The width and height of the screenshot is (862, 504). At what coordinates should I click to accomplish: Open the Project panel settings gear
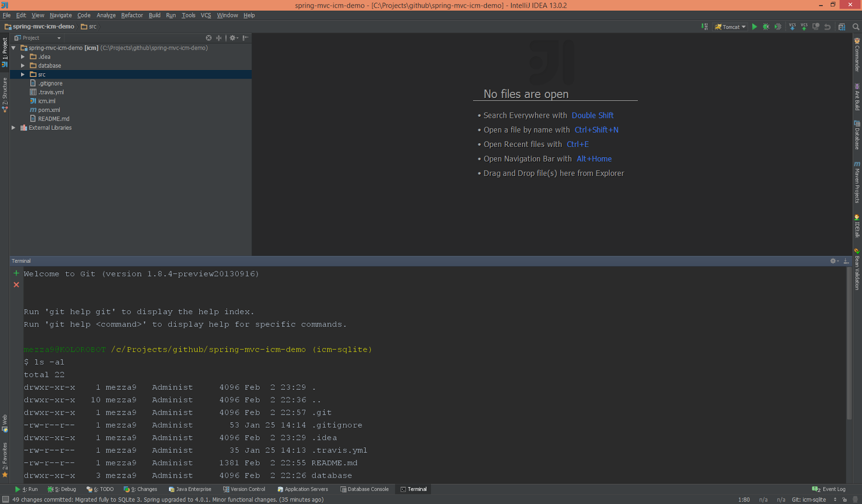coord(233,38)
